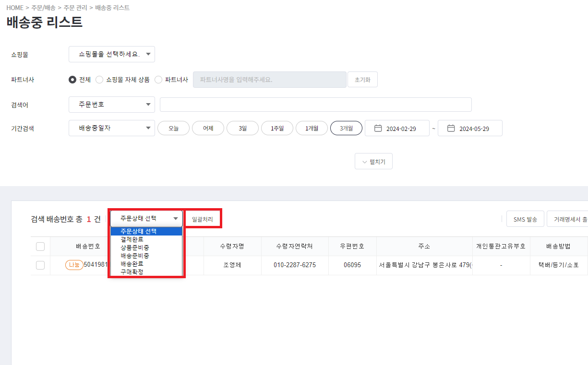This screenshot has width=588, height=365.
Task: Open calendar for end date 2024-05-29
Action: coord(451,129)
